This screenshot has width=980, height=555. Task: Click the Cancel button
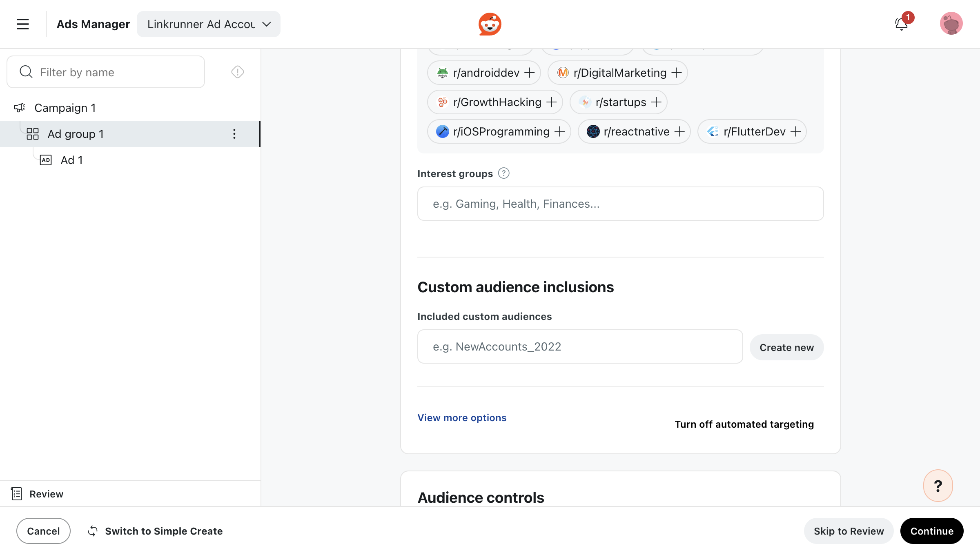(x=43, y=531)
